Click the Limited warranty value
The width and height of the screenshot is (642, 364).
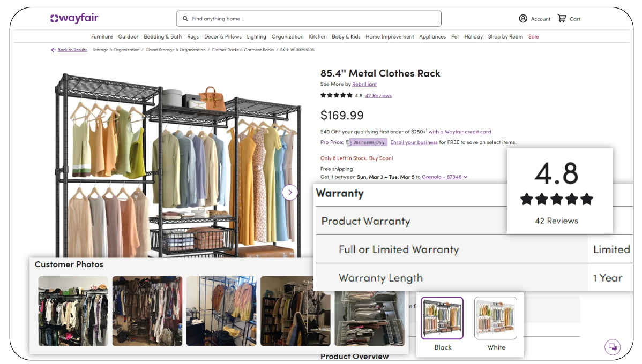coord(611,249)
